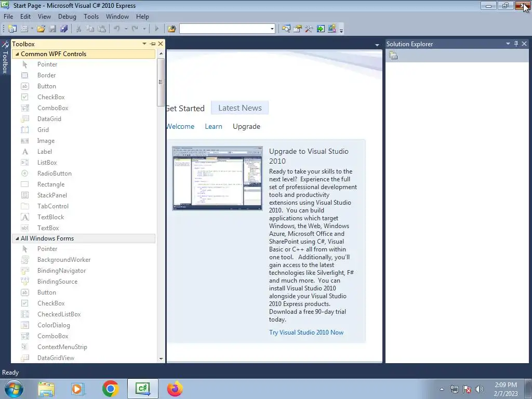
Task: Open the Tools menu
Action: tap(91, 17)
